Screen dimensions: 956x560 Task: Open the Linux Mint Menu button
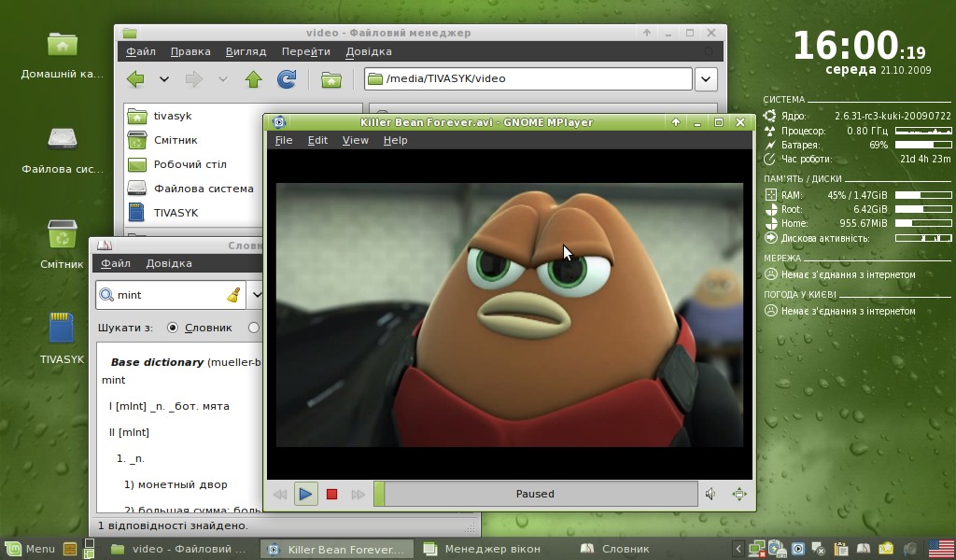pyautogui.click(x=31, y=549)
